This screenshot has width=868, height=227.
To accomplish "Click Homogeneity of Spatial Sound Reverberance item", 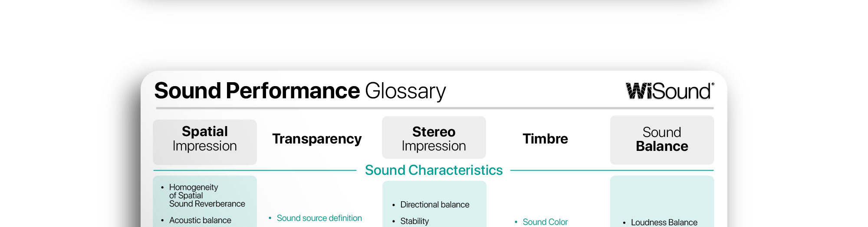I will pyautogui.click(x=207, y=195).
